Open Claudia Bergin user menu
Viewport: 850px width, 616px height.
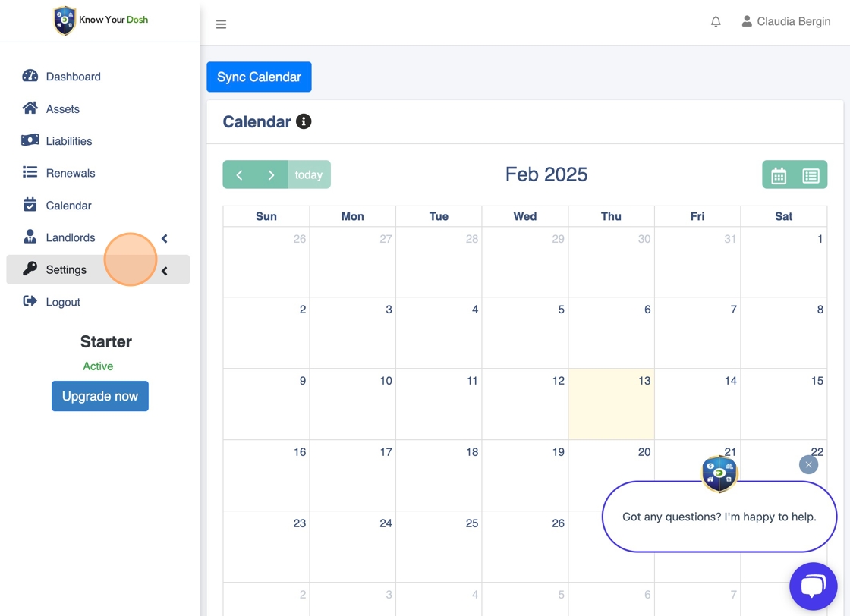(x=785, y=22)
